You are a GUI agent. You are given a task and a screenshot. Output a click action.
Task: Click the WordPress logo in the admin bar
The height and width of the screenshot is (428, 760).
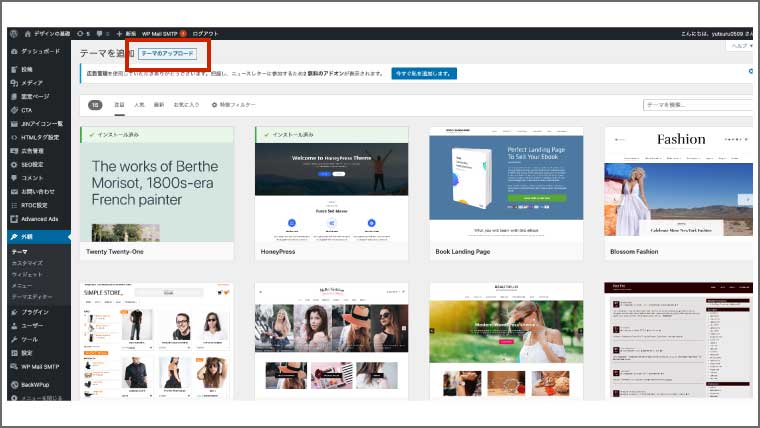14,33
